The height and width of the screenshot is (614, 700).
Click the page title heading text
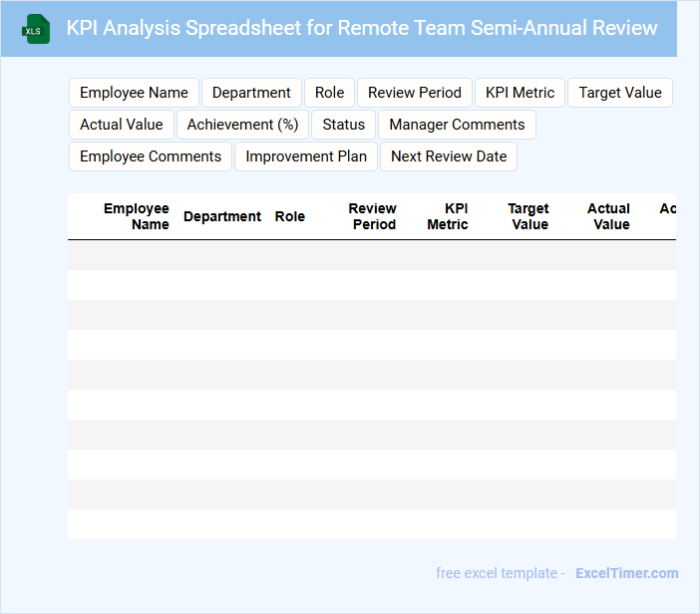(x=362, y=28)
